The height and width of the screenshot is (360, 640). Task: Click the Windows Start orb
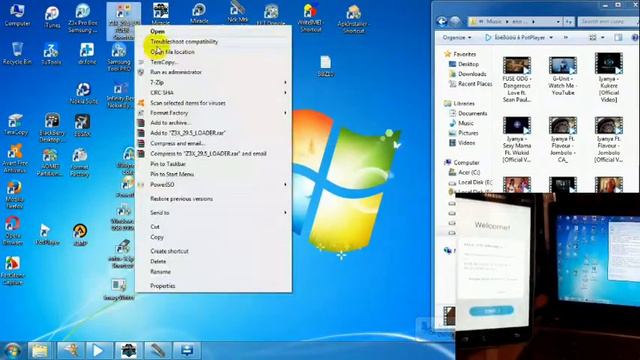click(x=12, y=350)
